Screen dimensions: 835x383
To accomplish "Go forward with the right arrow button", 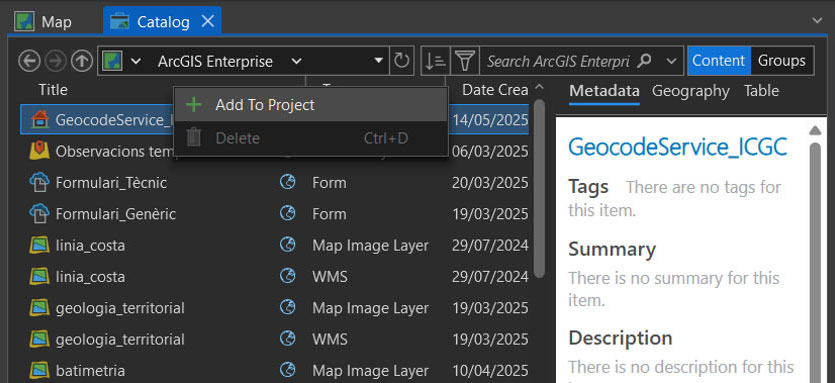I will tap(56, 61).
